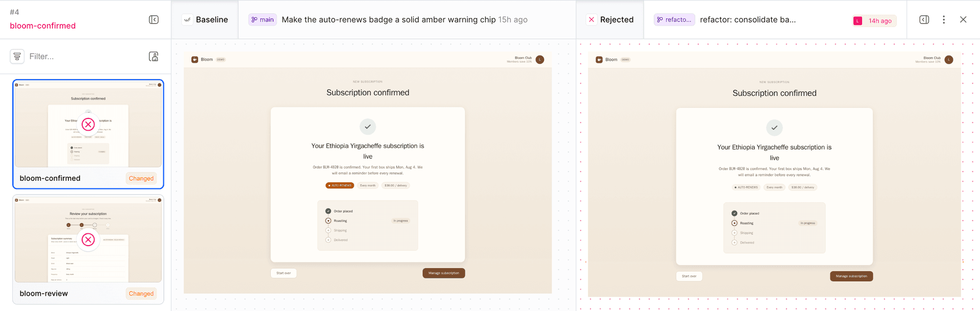Click 'Start over' in the baseline screenshot

[x=283, y=273]
